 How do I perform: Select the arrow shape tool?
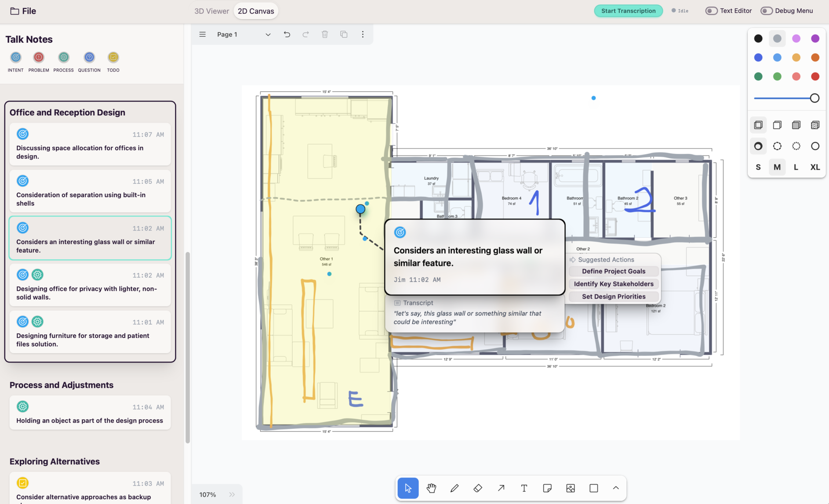pyautogui.click(x=501, y=488)
